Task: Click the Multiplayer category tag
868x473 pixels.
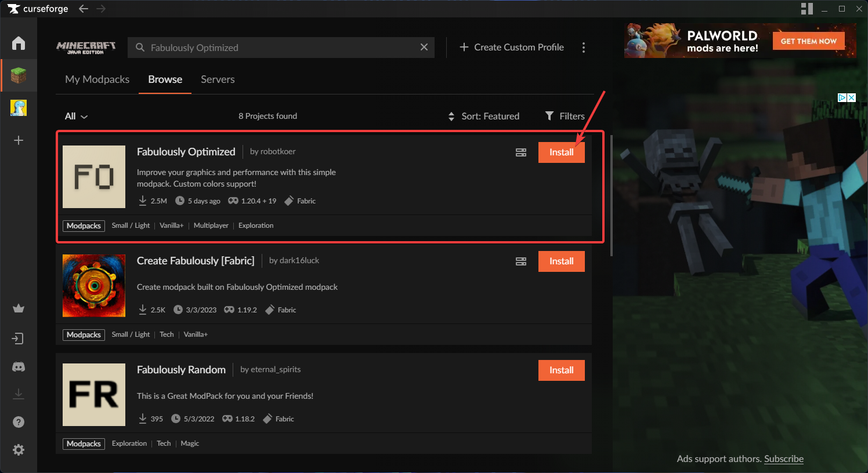Action: pyautogui.click(x=211, y=225)
